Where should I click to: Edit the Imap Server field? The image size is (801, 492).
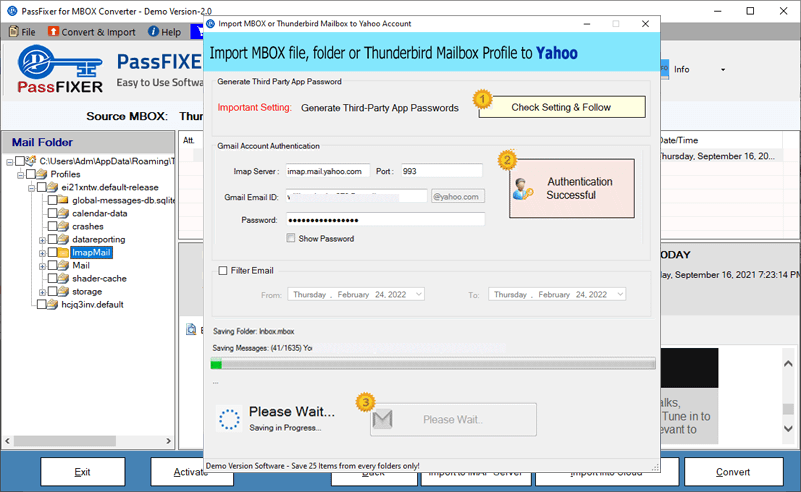(327, 171)
